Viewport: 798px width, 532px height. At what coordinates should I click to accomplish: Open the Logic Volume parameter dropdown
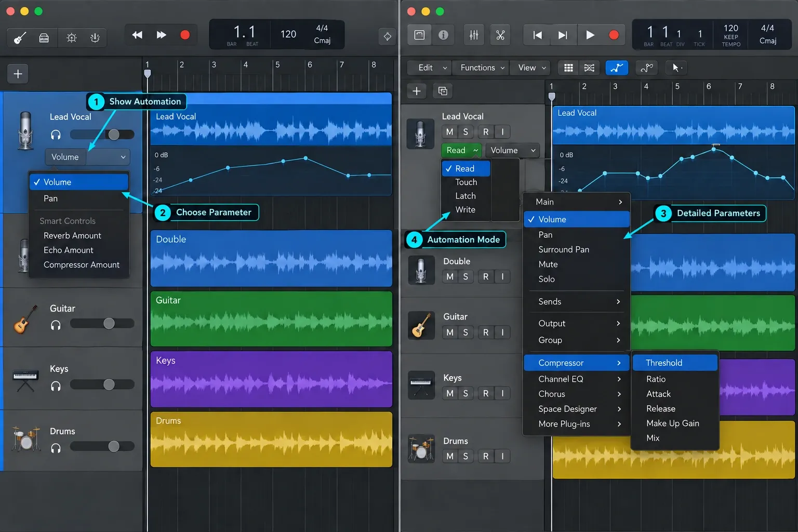pyautogui.click(x=512, y=150)
